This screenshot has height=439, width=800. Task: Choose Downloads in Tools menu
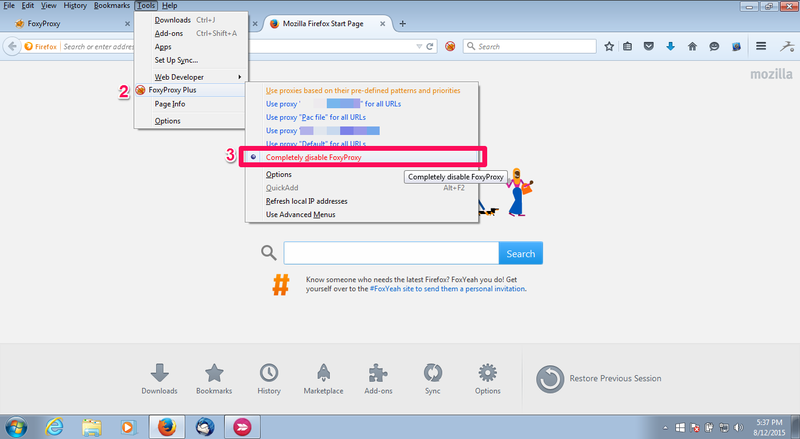191,20
